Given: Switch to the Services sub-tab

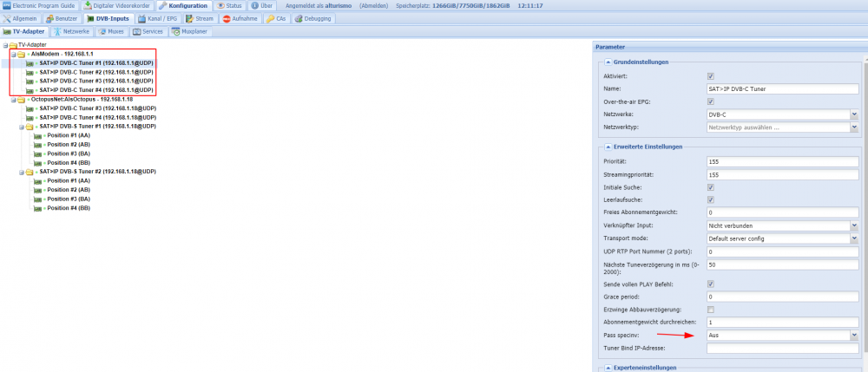Looking at the screenshot, I should [148, 31].
